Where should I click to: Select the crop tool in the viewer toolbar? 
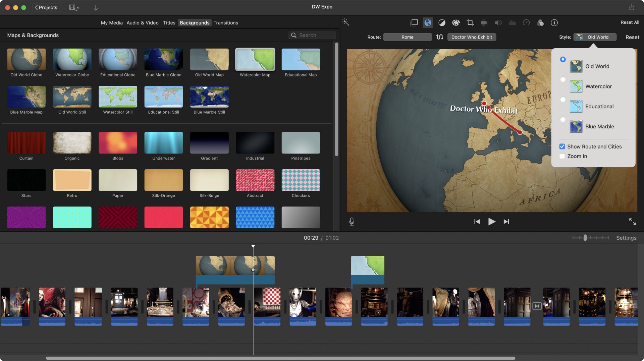pyautogui.click(x=470, y=22)
